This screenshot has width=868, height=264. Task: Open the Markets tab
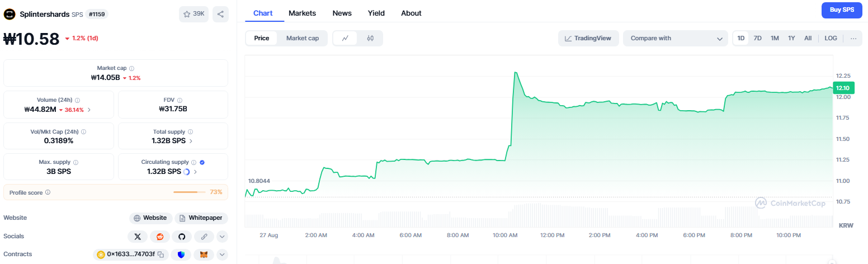(302, 13)
